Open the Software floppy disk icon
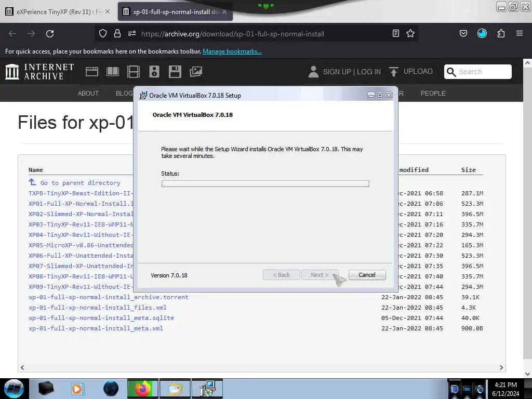The height and width of the screenshot is (399, 532). click(175, 72)
